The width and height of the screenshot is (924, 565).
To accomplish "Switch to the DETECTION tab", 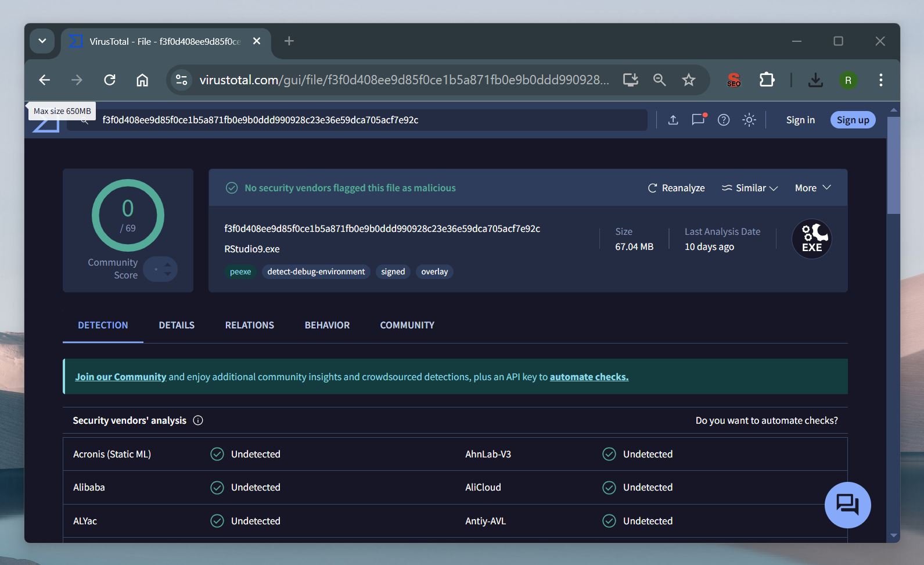I will tap(103, 325).
